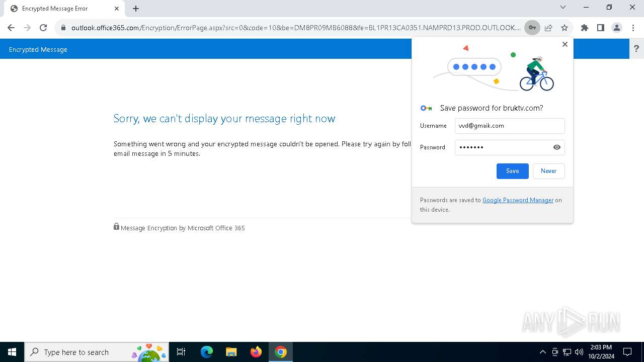The image size is (644, 362).
Task: Expand the tab search chevron
Action: [x=563, y=7]
